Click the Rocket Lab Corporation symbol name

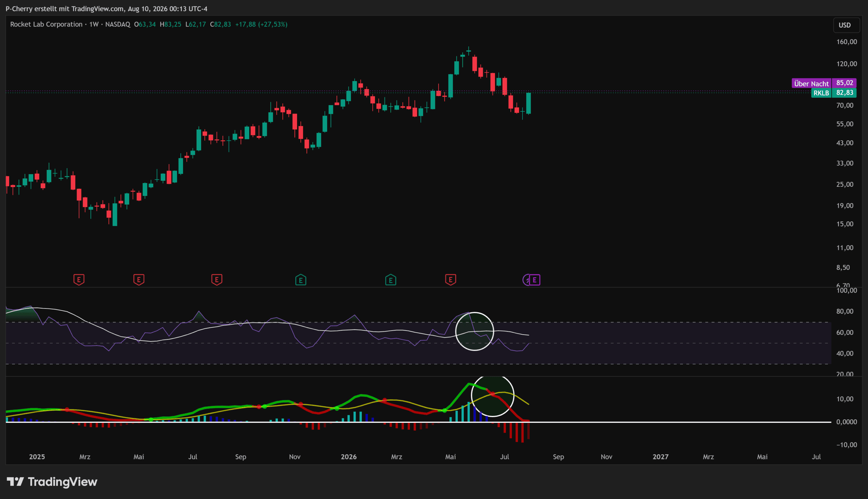(x=46, y=24)
